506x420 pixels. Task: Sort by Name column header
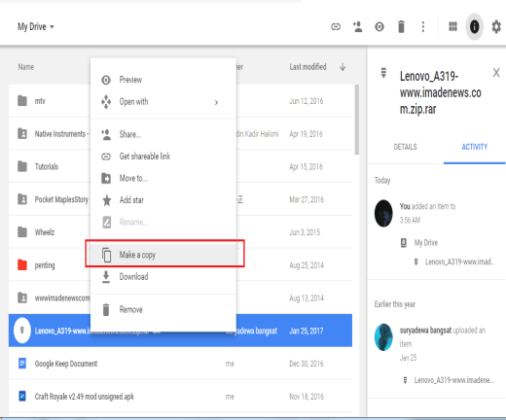point(26,67)
